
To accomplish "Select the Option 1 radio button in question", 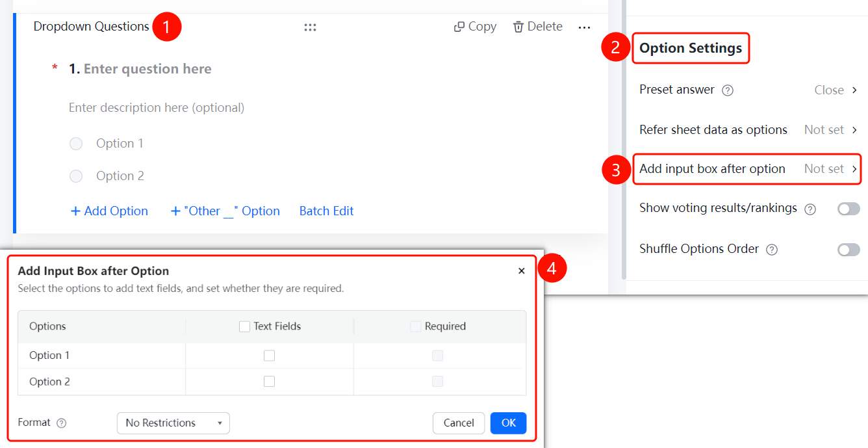I will (76, 144).
